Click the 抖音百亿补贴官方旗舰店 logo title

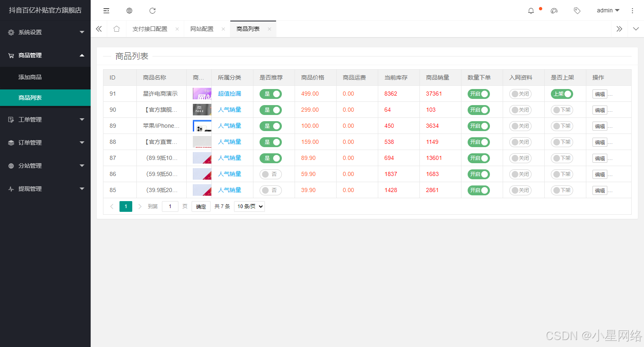pos(45,10)
